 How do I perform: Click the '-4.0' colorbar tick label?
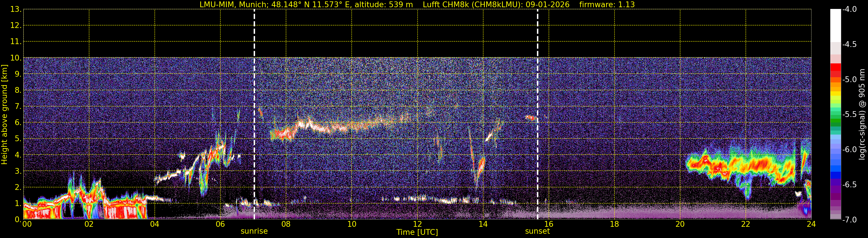coord(850,10)
